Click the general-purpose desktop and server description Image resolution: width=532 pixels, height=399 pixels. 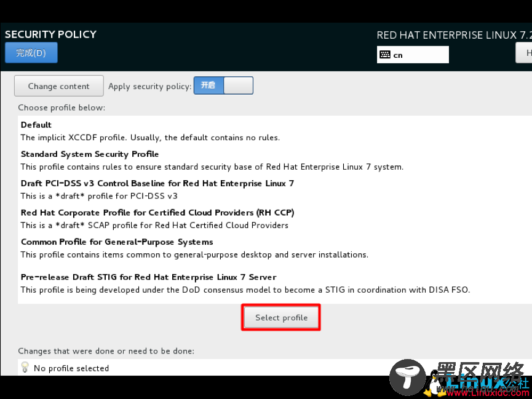point(194,255)
